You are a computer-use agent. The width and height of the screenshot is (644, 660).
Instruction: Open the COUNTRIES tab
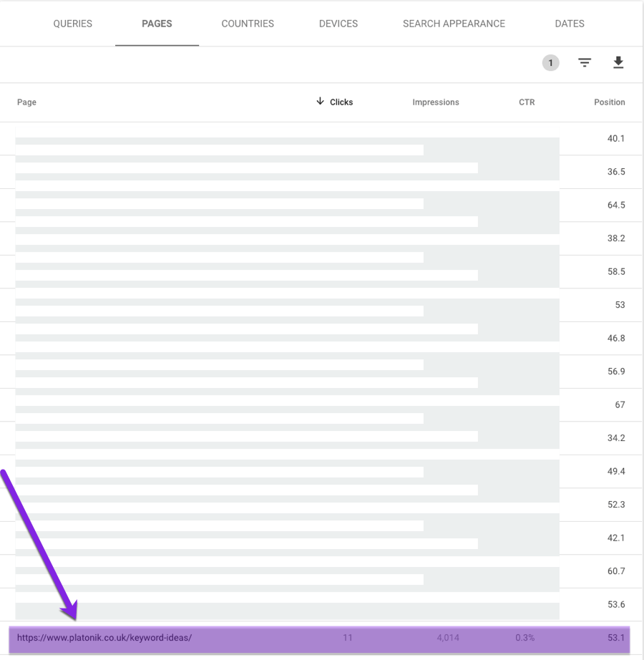248,24
